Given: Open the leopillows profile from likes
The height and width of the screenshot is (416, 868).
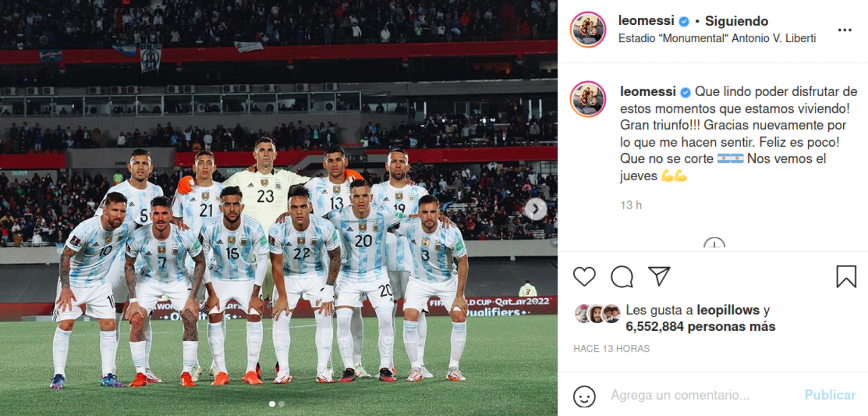Looking at the screenshot, I should 728,310.
